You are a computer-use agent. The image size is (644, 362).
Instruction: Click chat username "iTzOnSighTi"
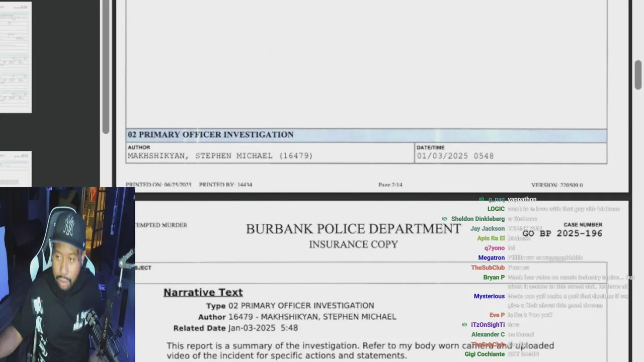coord(488,325)
